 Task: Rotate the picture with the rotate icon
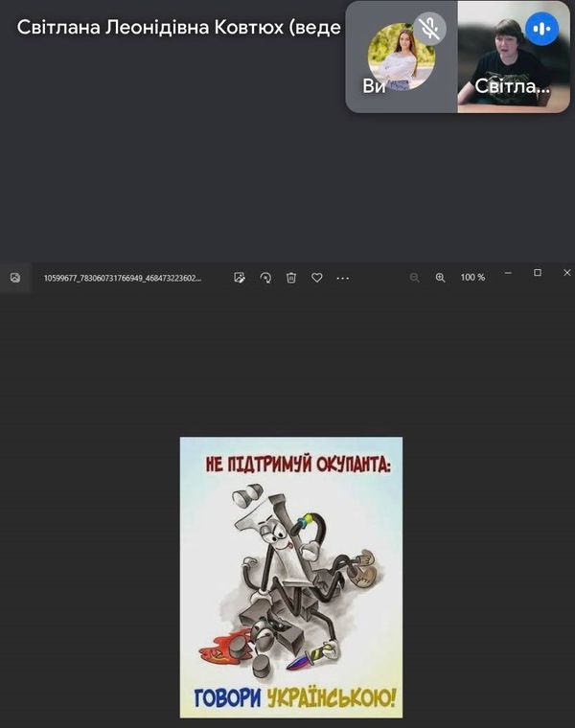tap(265, 278)
